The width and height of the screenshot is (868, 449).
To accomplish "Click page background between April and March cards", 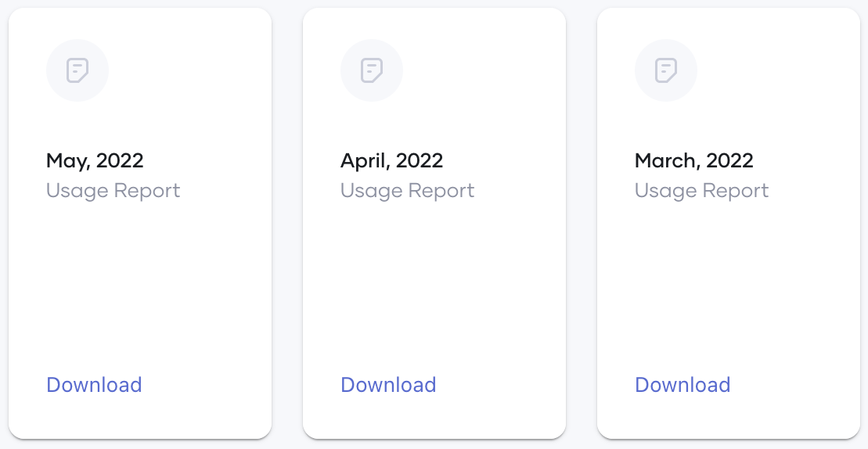I will (582, 221).
